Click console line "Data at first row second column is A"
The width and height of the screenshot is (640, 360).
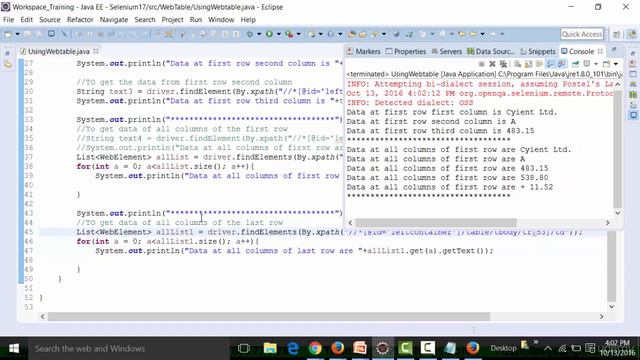pos(431,121)
